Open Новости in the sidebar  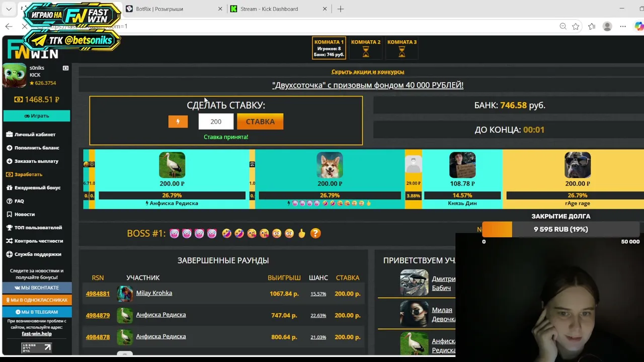pyautogui.click(x=21, y=214)
